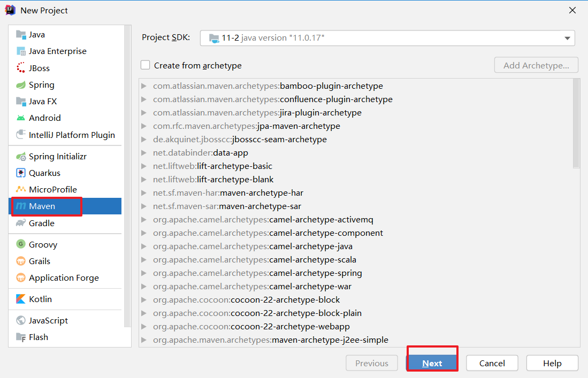
Task: Expand bamboo-plugin-archetype node
Action: (x=143, y=86)
